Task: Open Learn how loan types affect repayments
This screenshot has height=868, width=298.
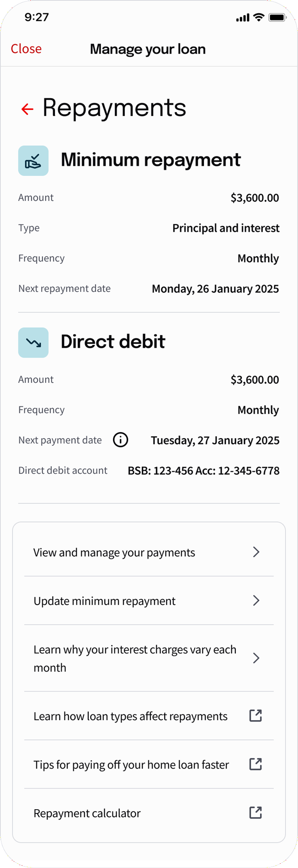Action: (x=130, y=716)
